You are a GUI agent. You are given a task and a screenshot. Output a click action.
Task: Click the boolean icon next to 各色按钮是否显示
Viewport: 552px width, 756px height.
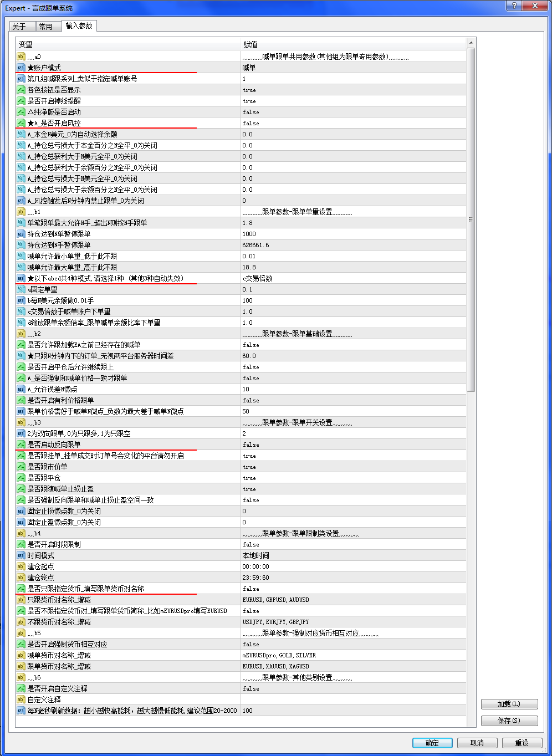[x=21, y=90]
